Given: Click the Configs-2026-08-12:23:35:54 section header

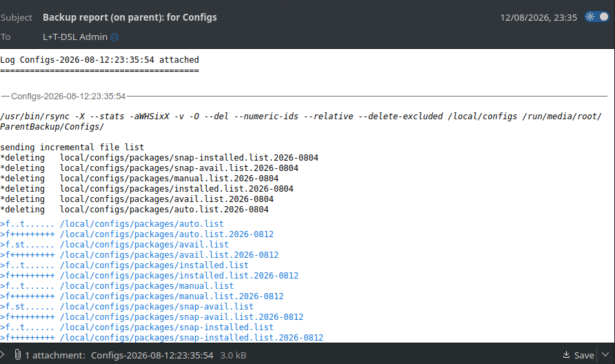Looking at the screenshot, I should point(68,96).
